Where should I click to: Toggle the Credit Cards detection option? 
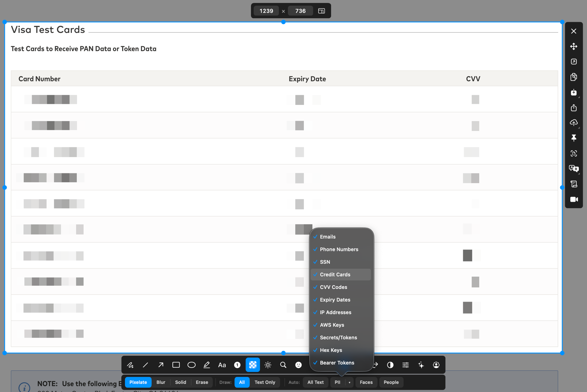(x=341, y=275)
